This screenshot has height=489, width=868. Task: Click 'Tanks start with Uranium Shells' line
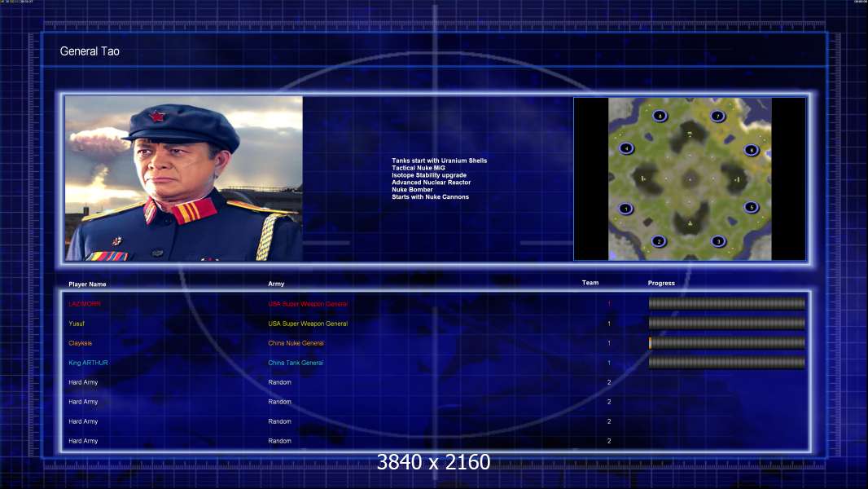[440, 161]
